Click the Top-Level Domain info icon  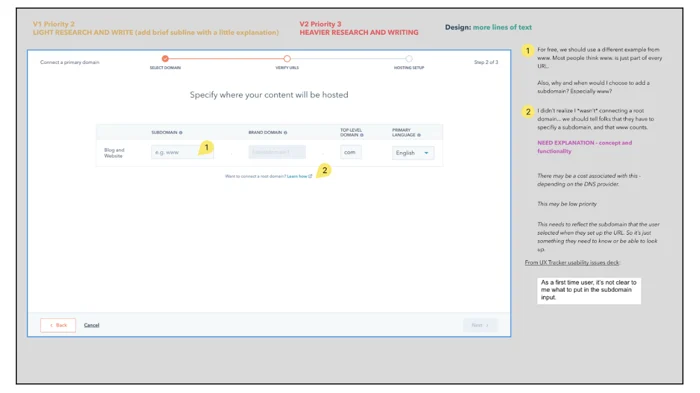(x=362, y=135)
